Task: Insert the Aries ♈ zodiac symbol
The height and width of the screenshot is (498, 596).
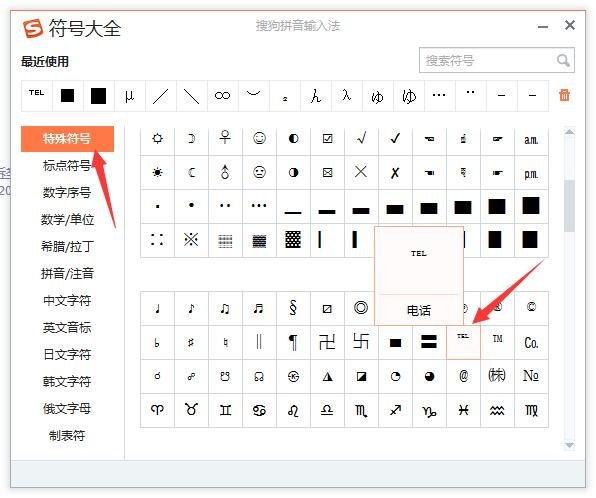Action: pos(157,410)
